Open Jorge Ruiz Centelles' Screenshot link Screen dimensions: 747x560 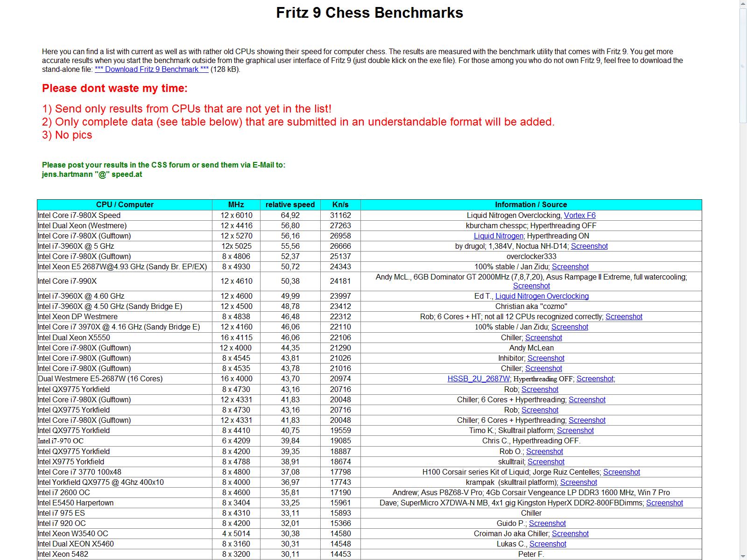[621, 472]
